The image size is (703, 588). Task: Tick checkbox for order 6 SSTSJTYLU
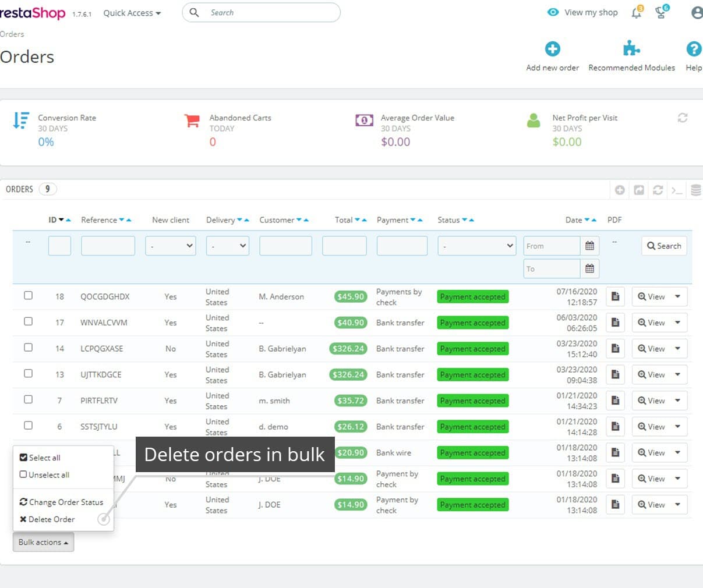28,426
